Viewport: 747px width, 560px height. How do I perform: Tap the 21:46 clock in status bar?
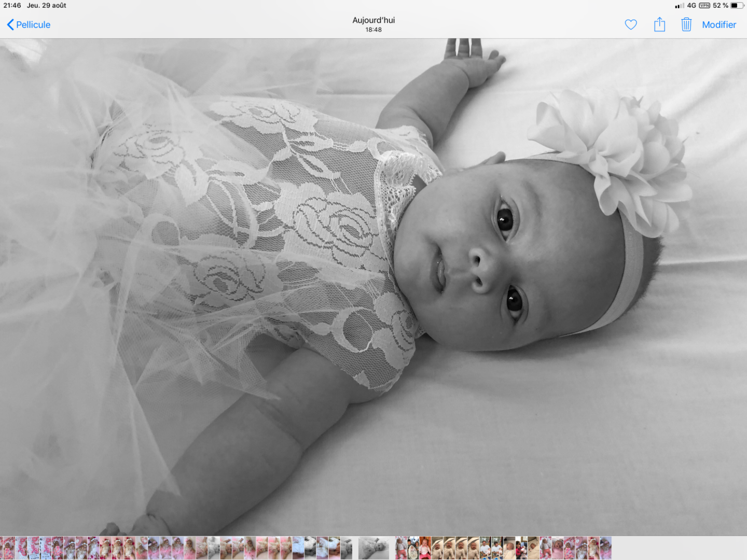point(12,6)
